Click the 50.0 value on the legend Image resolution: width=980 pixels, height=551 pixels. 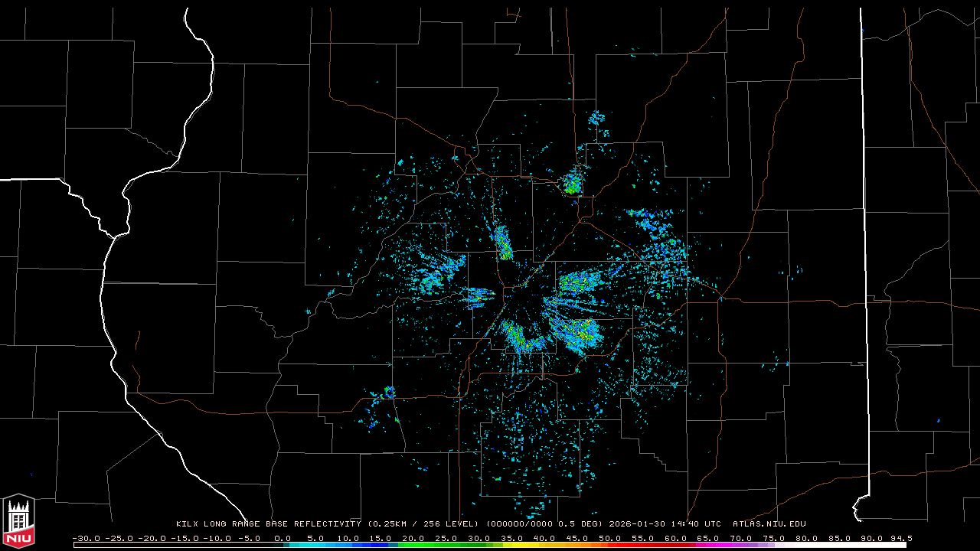tap(609, 538)
